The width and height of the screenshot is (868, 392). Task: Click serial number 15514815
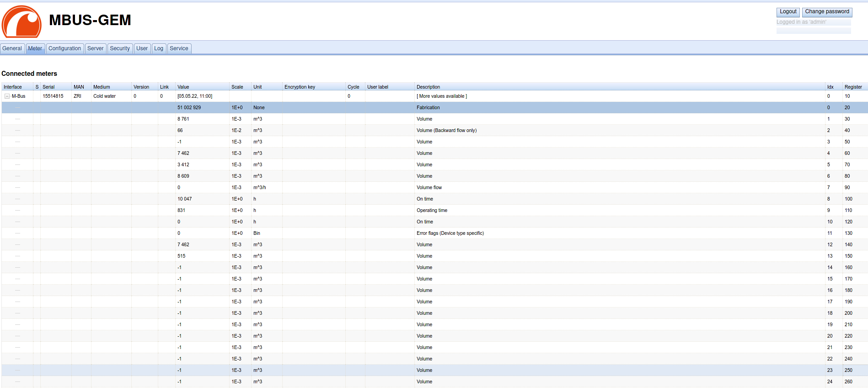click(x=53, y=96)
